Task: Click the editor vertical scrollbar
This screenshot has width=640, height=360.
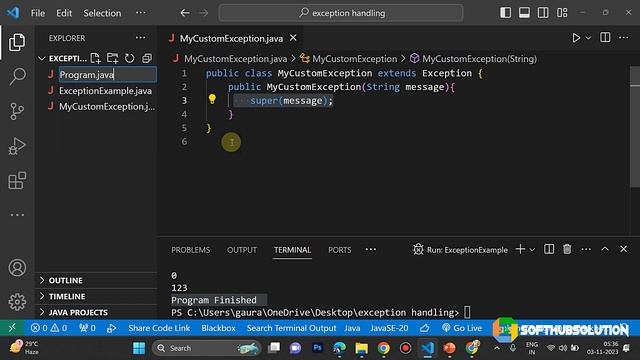Action: pyautogui.click(x=635, y=127)
